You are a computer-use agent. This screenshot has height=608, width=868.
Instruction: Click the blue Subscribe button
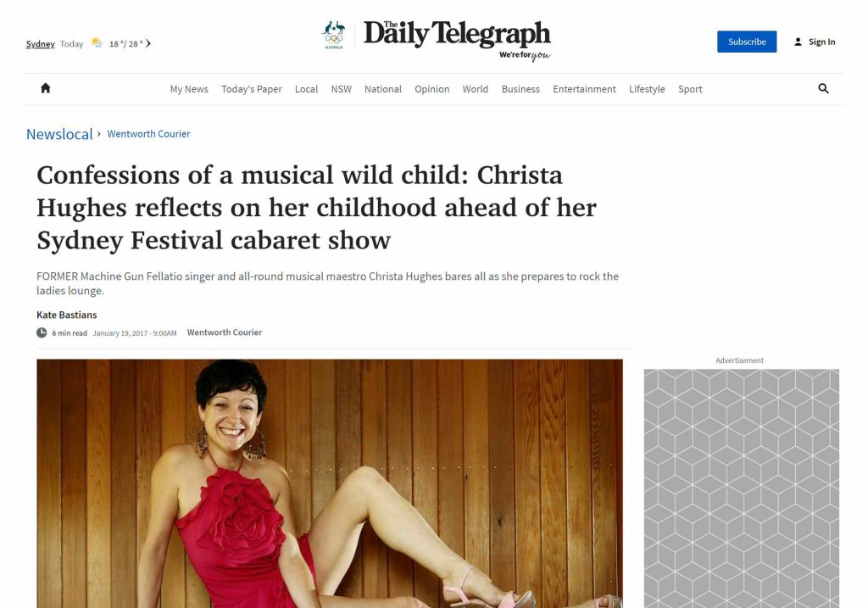(747, 42)
